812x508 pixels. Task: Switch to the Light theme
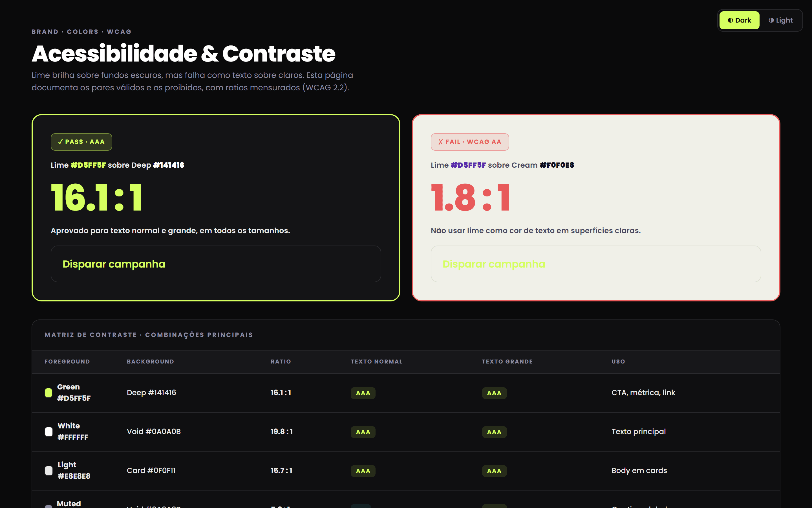coord(780,20)
